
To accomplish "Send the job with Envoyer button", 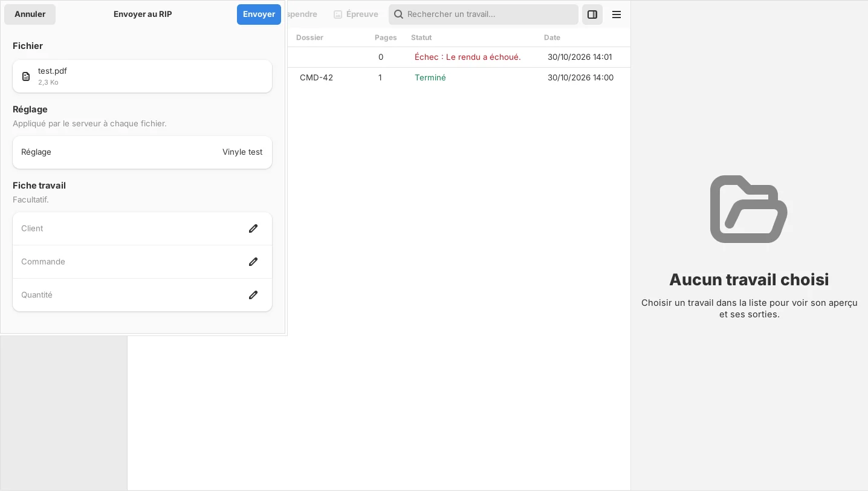I will [x=259, y=15].
